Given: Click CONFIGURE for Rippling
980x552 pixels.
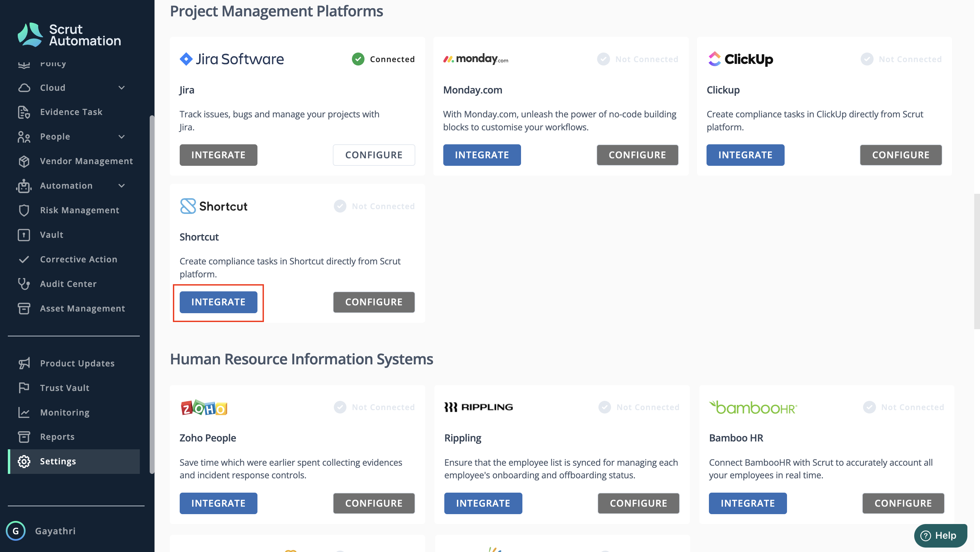Looking at the screenshot, I should (639, 503).
